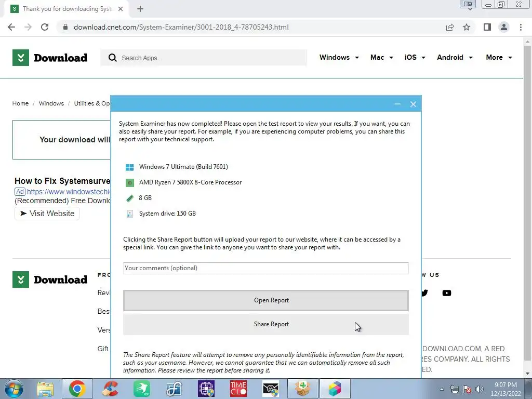Open the windowstechies ad link

[69, 192]
